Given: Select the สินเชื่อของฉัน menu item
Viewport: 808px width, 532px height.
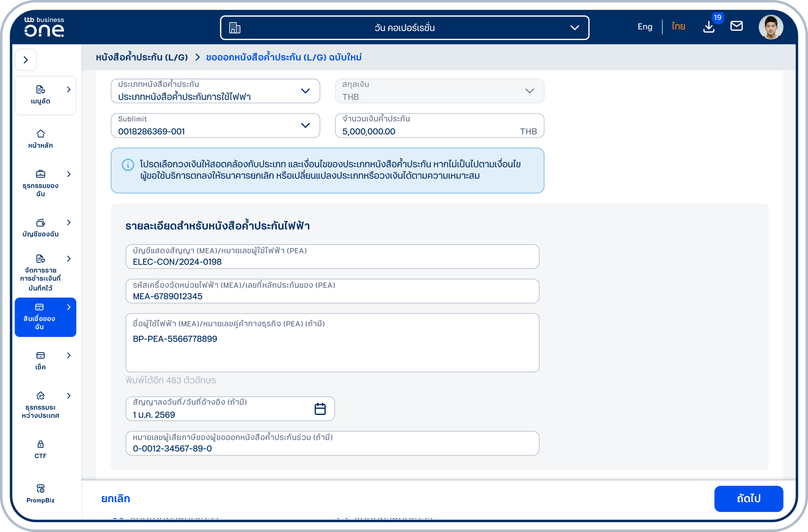Looking at the screenshot, I should [x=45, y=317].
